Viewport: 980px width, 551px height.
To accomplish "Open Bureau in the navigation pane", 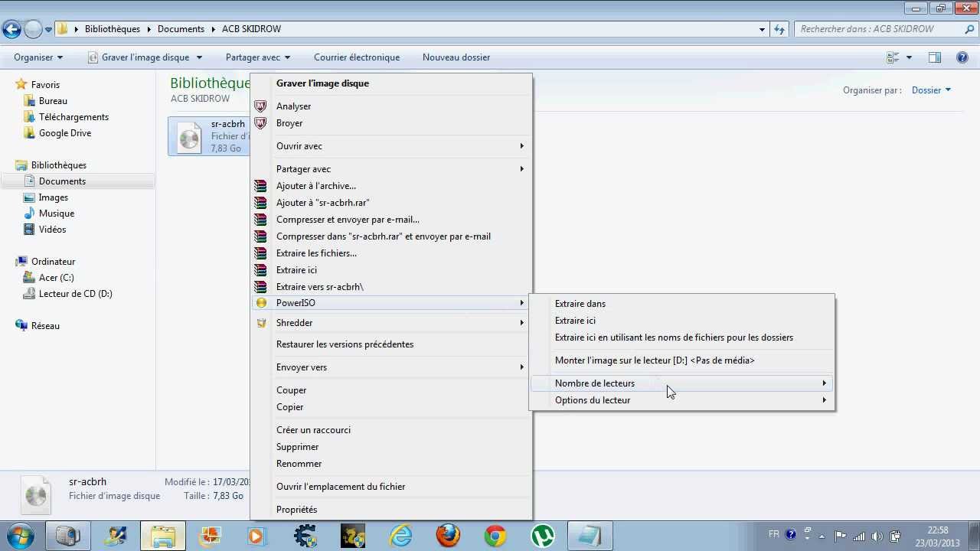I will click(53, 101).
